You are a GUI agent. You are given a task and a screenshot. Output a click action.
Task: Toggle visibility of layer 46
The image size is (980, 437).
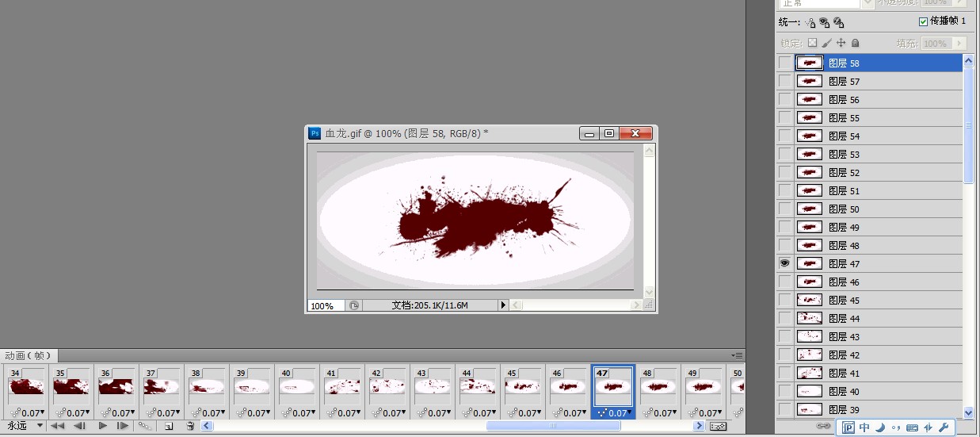tap(785, 282)
